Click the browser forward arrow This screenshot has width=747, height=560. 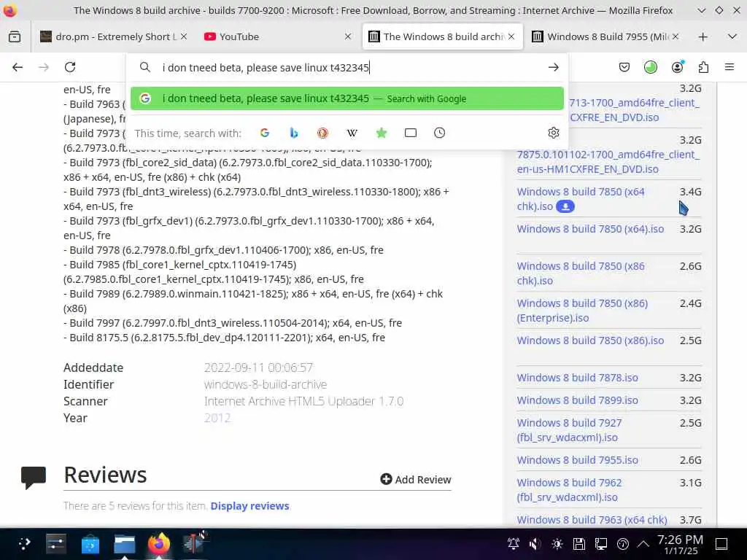(44, 67)
